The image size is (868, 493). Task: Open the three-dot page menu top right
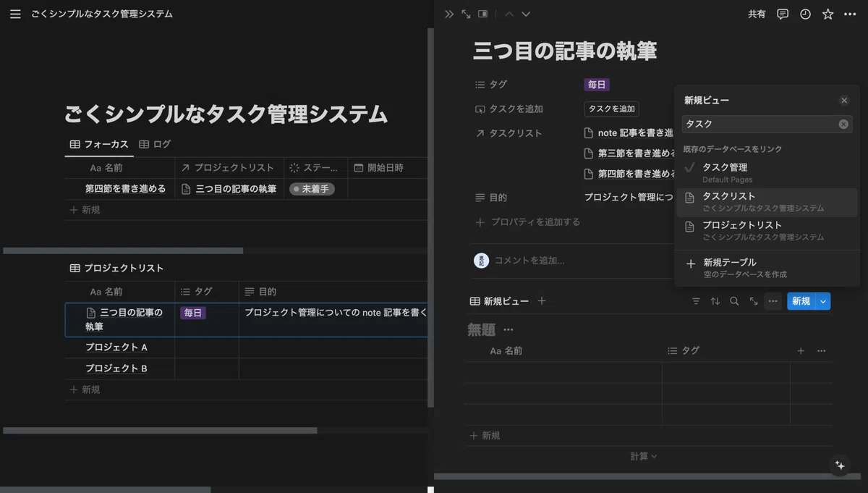(850, 14)
